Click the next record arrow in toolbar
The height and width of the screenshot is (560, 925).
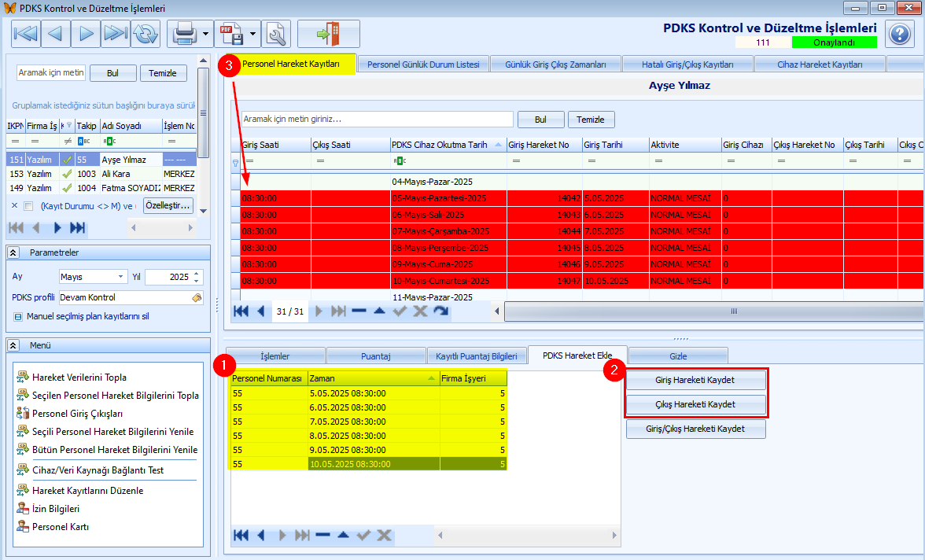86,34
